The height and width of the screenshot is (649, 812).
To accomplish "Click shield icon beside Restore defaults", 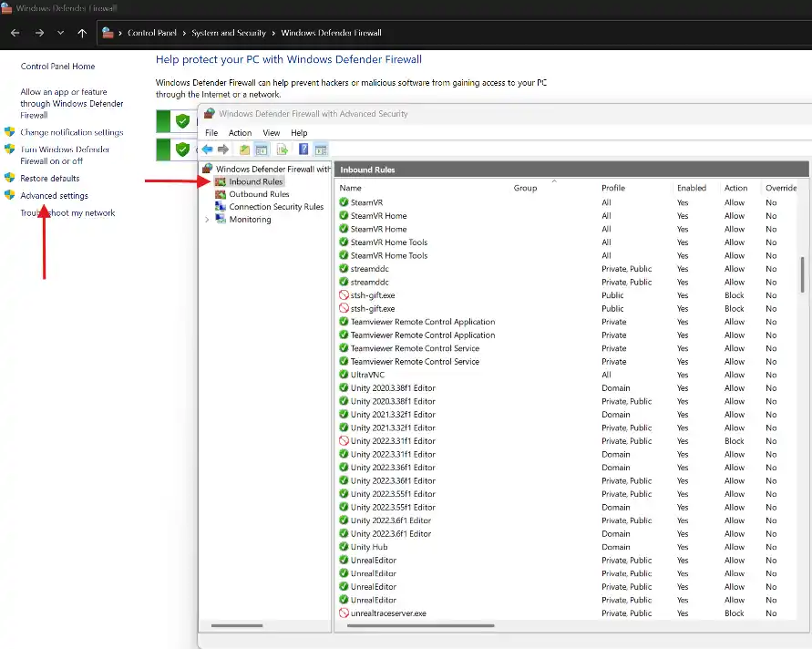I will [9, 178].
